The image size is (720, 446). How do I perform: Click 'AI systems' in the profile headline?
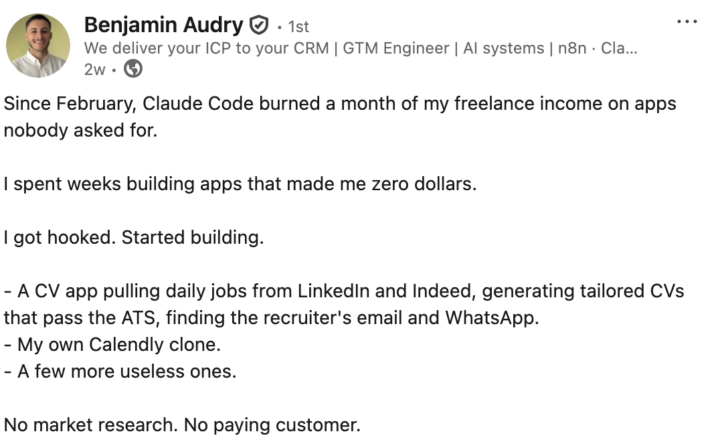tap(503, 48)
